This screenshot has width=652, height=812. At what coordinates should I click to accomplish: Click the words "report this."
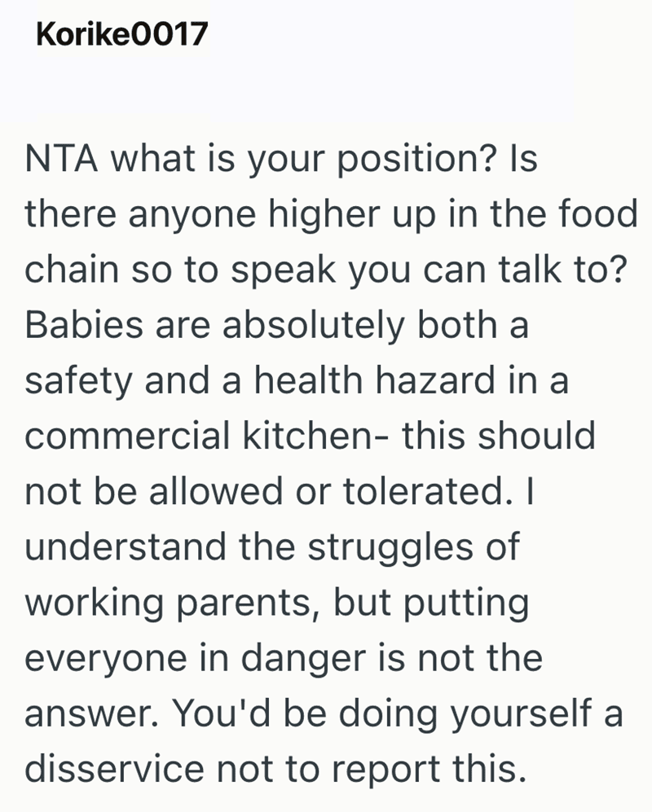430,770
